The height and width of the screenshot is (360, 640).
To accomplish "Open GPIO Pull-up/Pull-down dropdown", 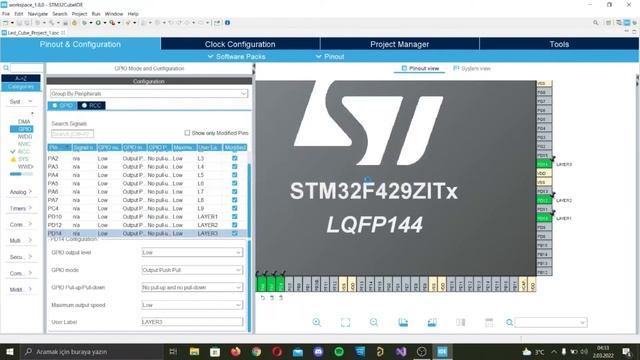I will pyautogui.click(x=192, y=287).
